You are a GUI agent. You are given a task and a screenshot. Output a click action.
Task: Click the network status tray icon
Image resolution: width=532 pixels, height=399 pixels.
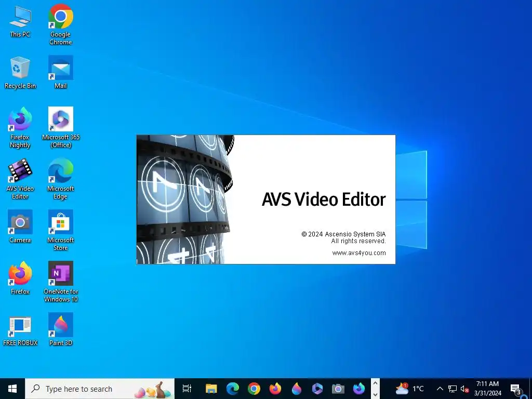point(453,389)
